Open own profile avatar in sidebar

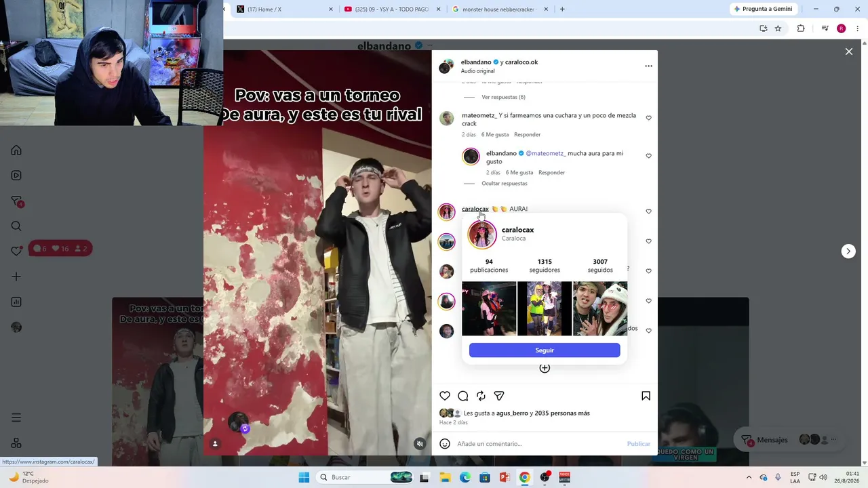[16, 327]
